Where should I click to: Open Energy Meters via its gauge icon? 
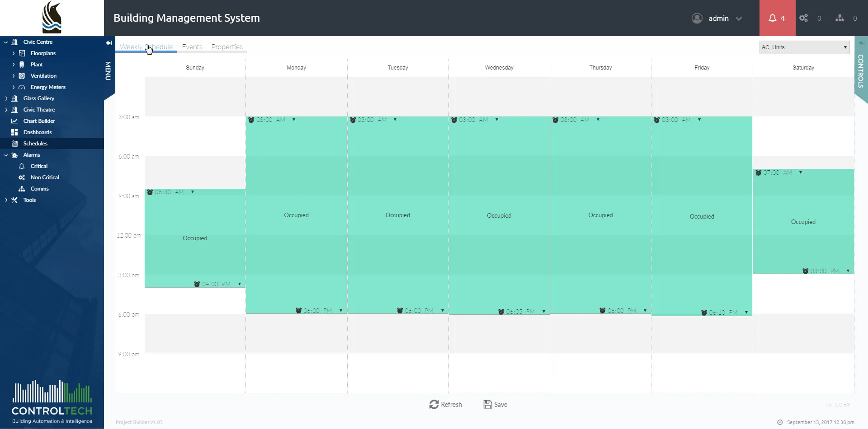click(22, 87)
